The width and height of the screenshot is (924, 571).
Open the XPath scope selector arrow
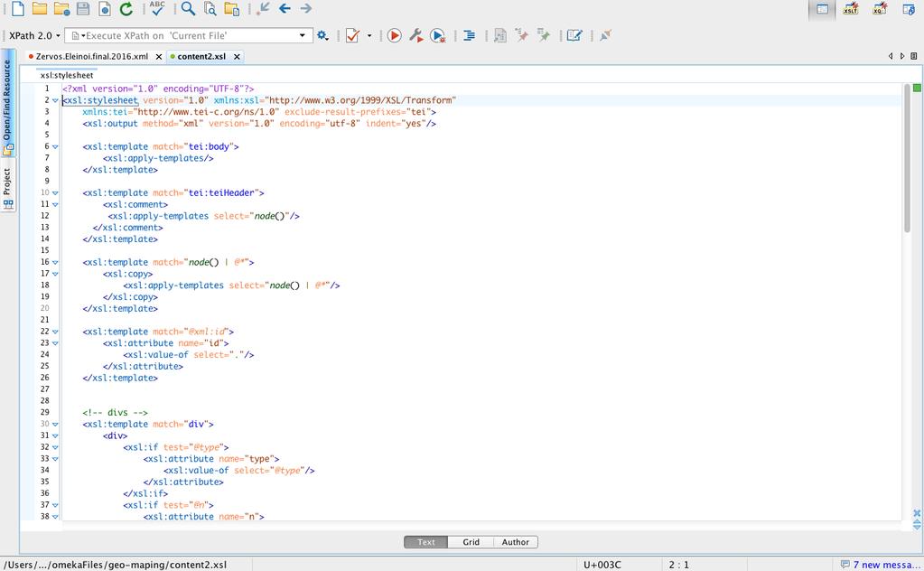(x=79, y=35)
